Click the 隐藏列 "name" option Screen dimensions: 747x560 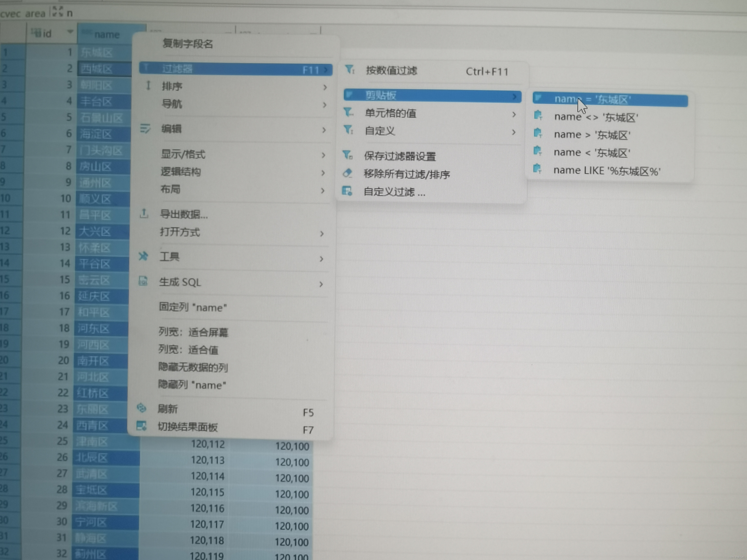coord(192,385)
